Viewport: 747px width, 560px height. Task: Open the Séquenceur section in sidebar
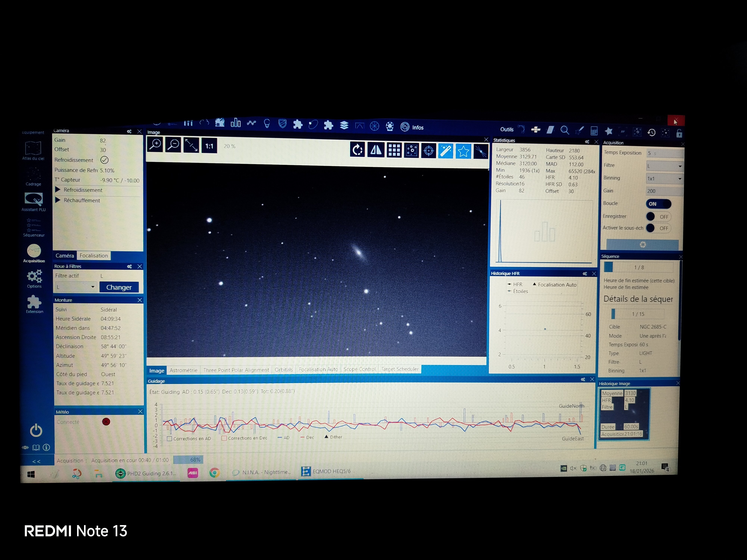[33, 228]
